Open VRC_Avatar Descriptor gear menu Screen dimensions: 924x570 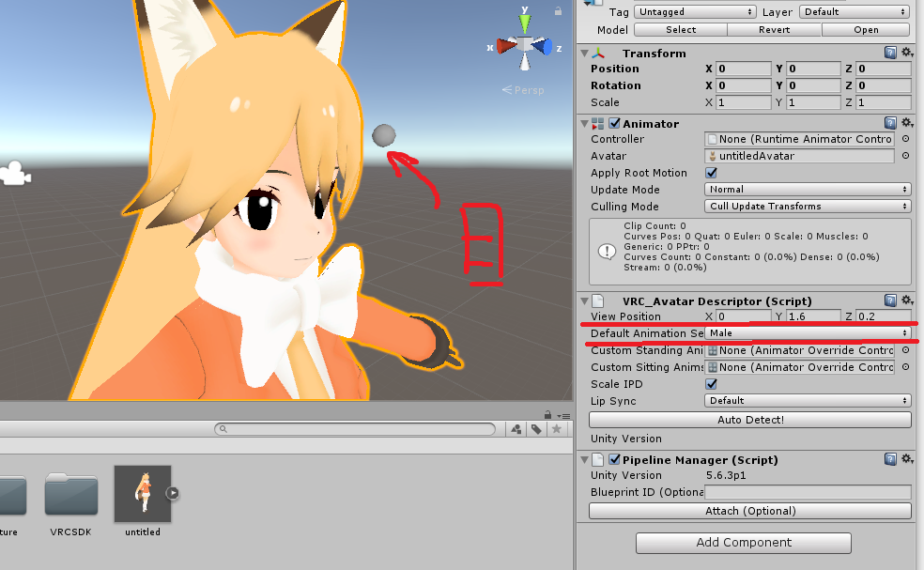tap(907, 300)
